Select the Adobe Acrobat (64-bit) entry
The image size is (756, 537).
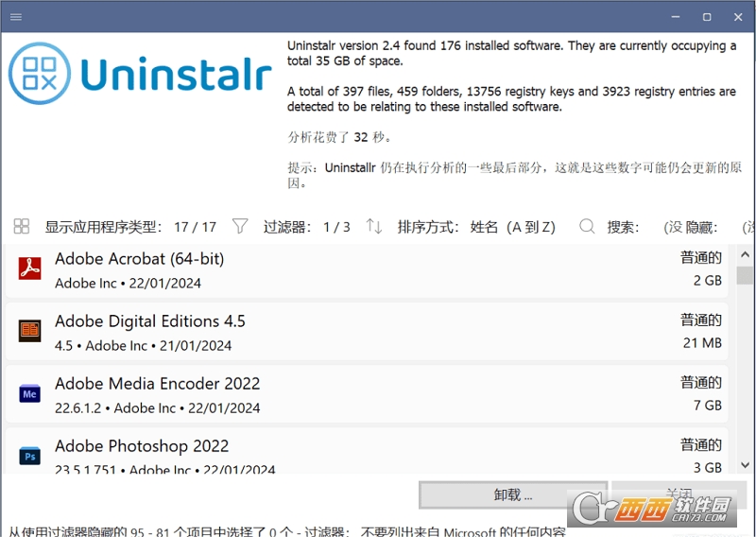367,270
